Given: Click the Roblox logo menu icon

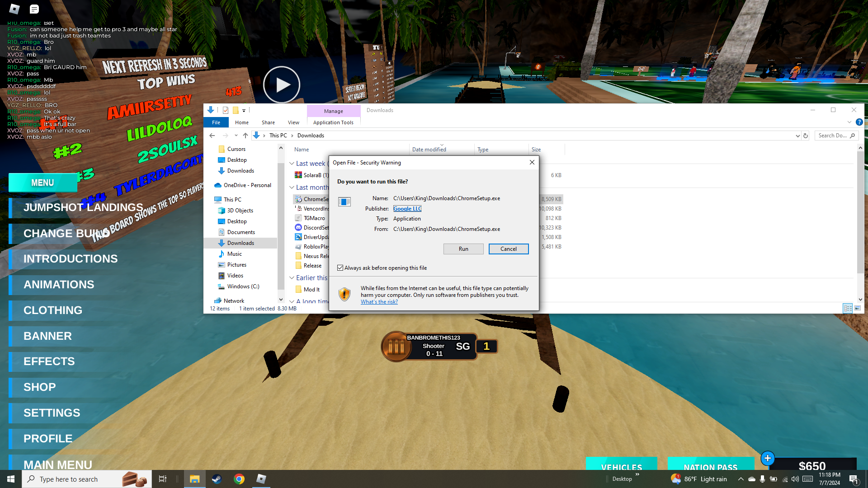Looking at the screenshot, I should 14,9.
